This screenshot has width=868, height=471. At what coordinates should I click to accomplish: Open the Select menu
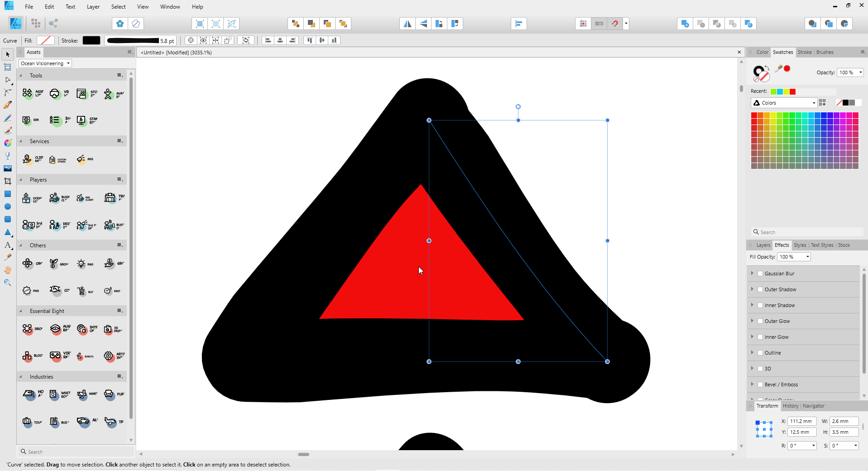(119, 7)
